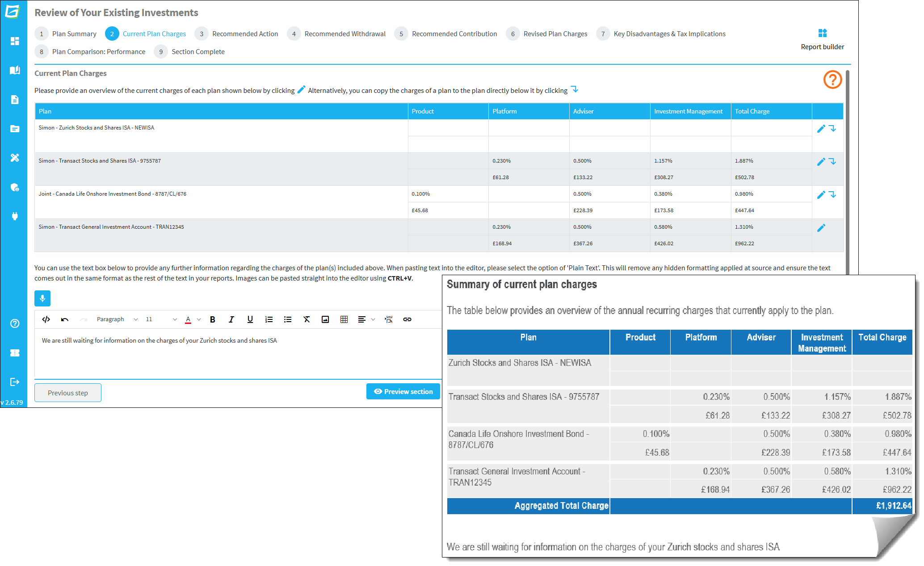Toggle bold formatting

(213, 319)
